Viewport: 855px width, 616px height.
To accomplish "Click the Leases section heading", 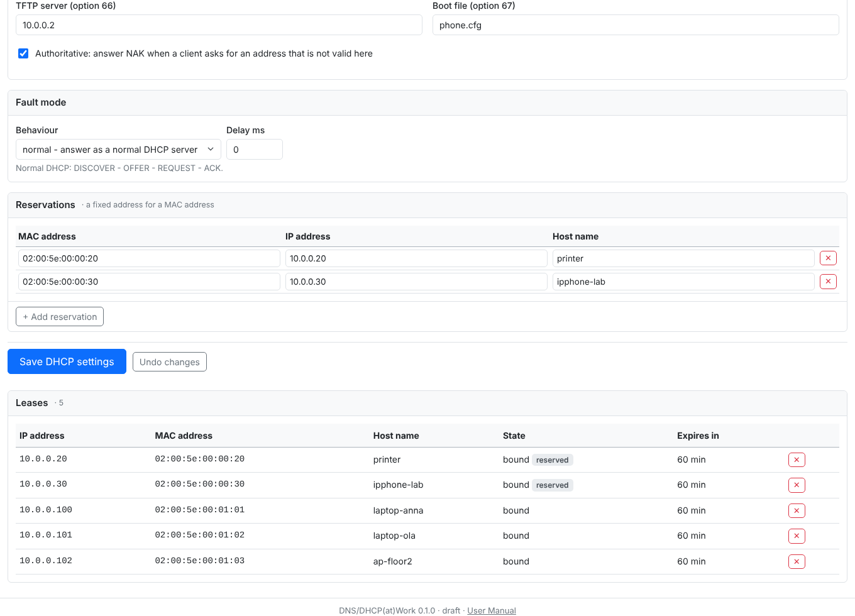I will [32, 403].
